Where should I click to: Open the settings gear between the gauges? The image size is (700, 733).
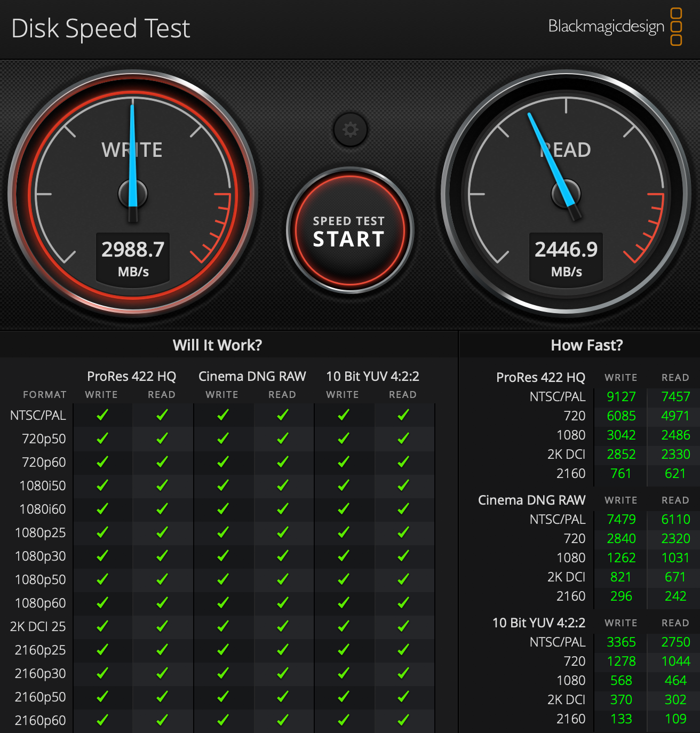click(350, 130)
